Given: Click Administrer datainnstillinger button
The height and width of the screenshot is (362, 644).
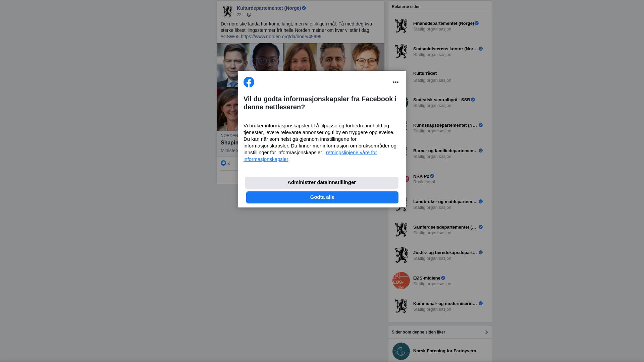Looking at the screenshot, I should [322, 183].
